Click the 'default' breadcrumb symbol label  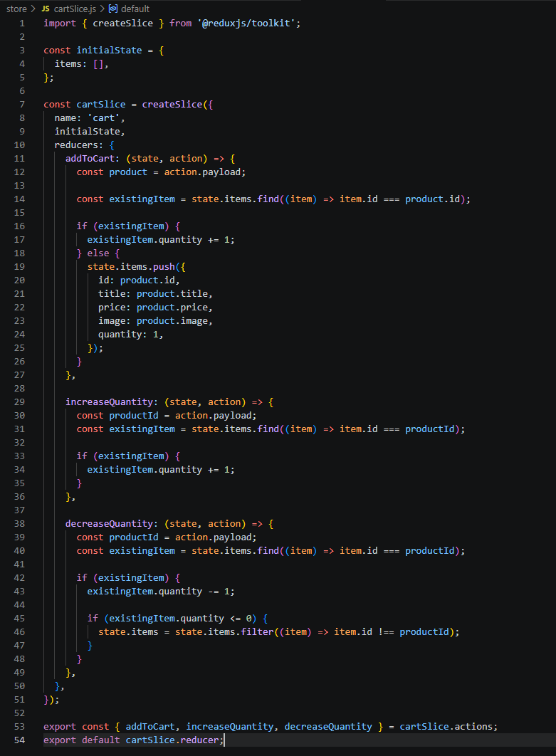[135, 9]
